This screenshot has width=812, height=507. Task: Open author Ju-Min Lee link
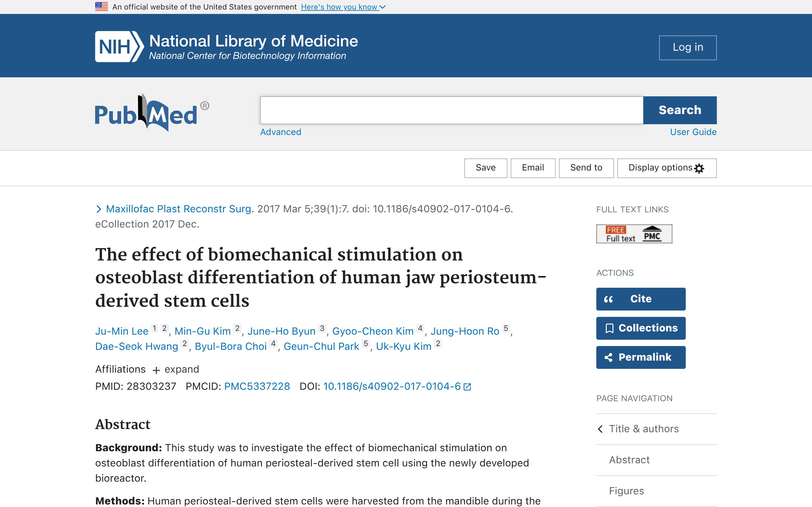coord(122,331)
